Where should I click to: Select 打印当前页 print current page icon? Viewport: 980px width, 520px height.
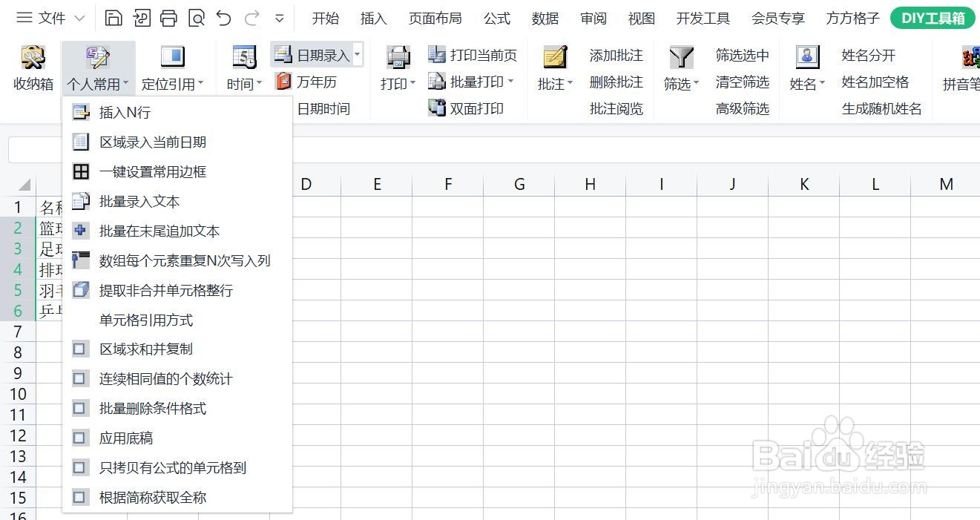437,54
